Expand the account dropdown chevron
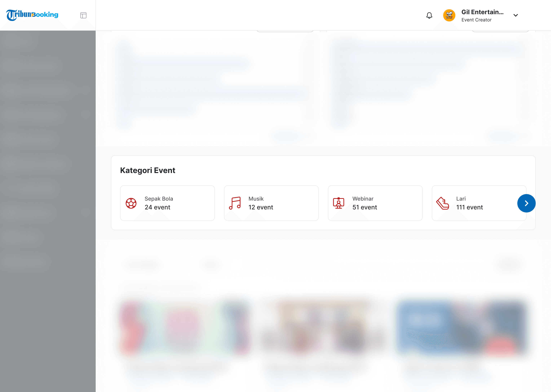The width and height of the screenshot is (551, 392). coord(516,16)
